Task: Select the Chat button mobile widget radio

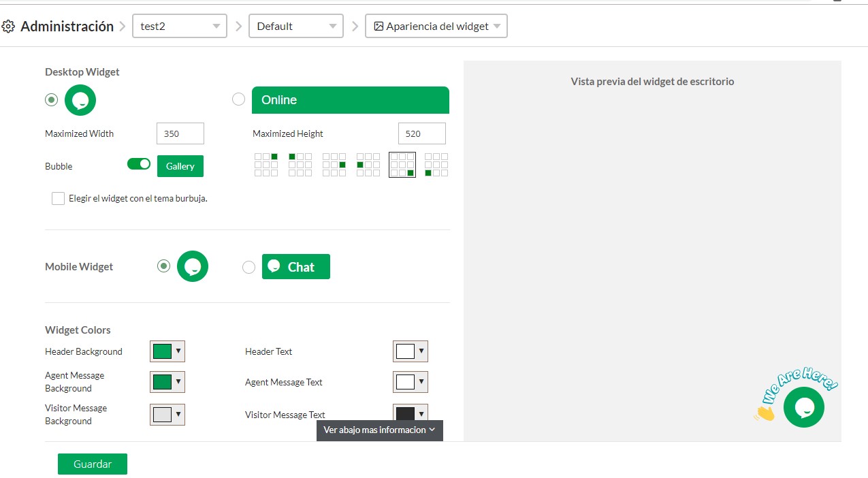Action: pos(248,267)
